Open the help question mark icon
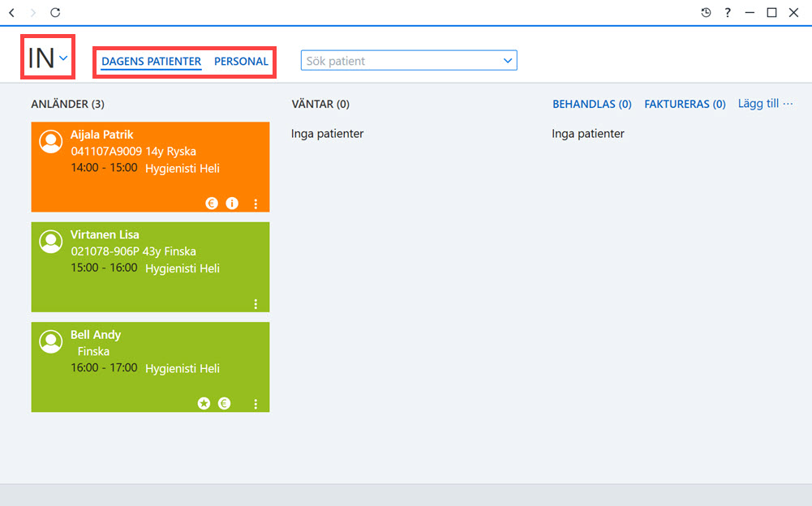812x506 pixels. 728,12
